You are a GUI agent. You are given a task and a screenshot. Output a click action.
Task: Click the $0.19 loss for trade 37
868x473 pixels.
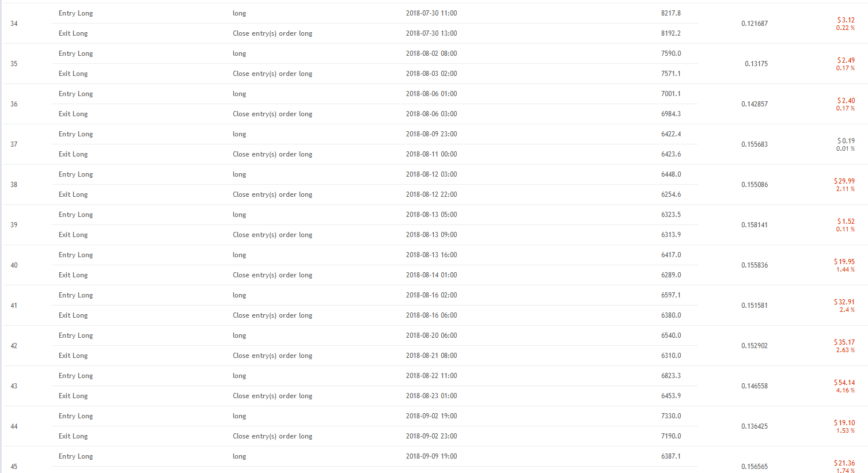pos(846,141)
